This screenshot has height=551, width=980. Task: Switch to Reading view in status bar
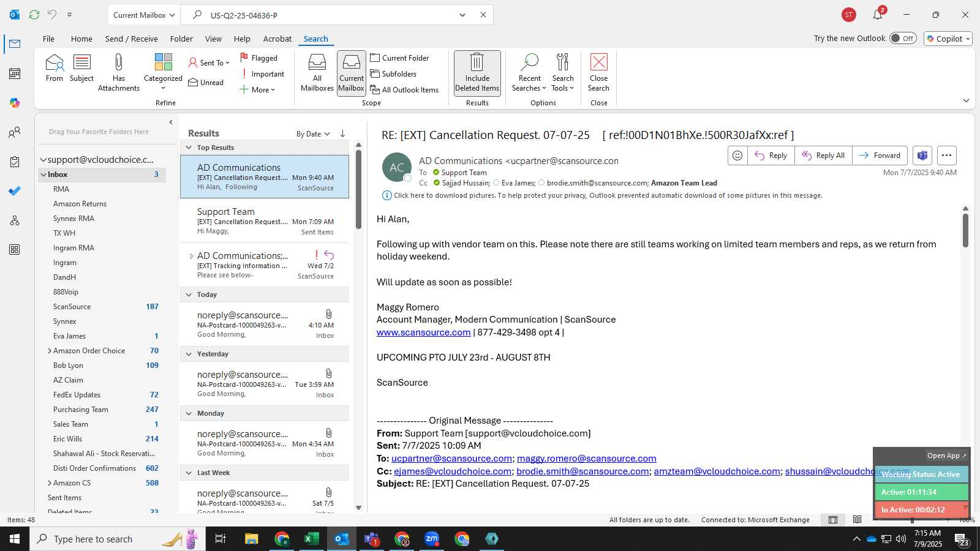pyautogui.click(x=857, y=520)
